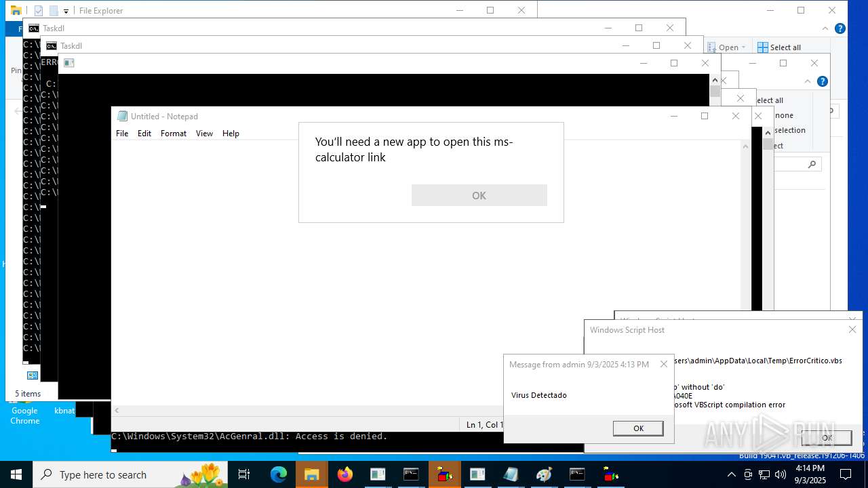
Task: Click the 'Type here to search' box
Action: 131,474
